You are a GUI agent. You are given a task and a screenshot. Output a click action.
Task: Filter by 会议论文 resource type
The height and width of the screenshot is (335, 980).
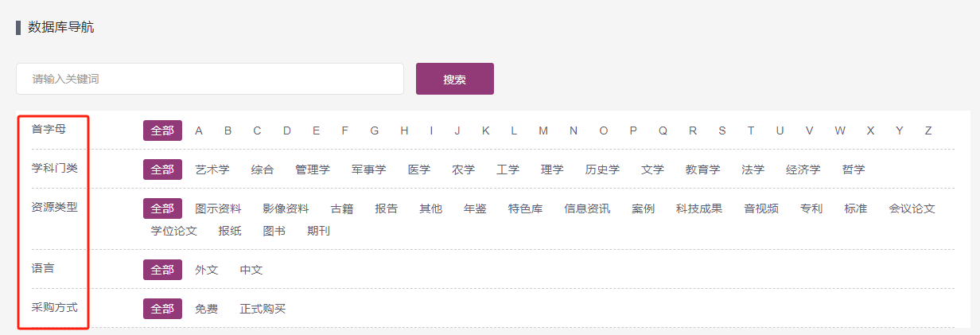click(x=912, y=208)
